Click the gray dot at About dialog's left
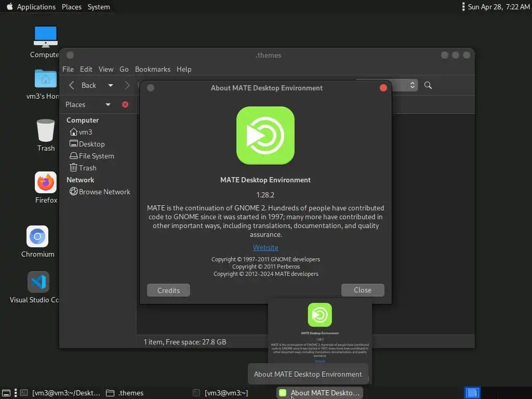 pyautogui.click(x=151, y=88)
